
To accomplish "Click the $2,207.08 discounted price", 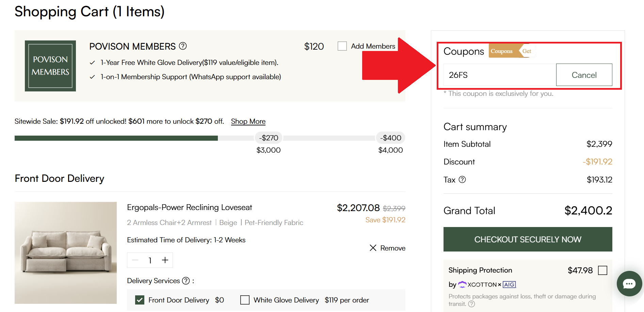I will pyautogui.click(x=358, y=208).
